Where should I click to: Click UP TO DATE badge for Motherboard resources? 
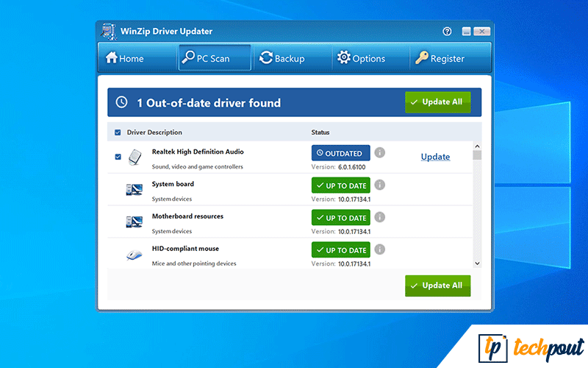(340, 217)
